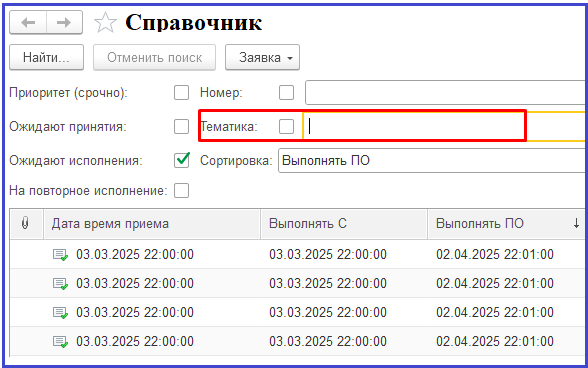Select the first row's document status icon
Viewport: 588px width, 368px height.
[60, 255]
